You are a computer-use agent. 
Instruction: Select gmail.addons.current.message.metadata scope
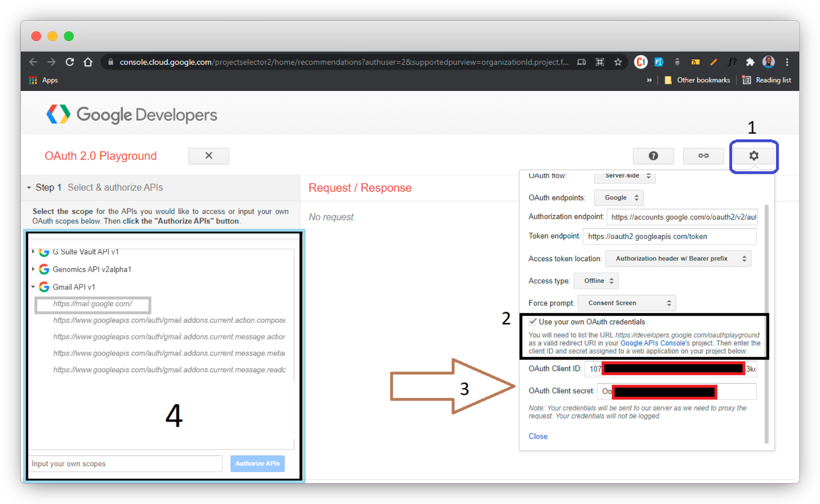[x=169, y=353]
